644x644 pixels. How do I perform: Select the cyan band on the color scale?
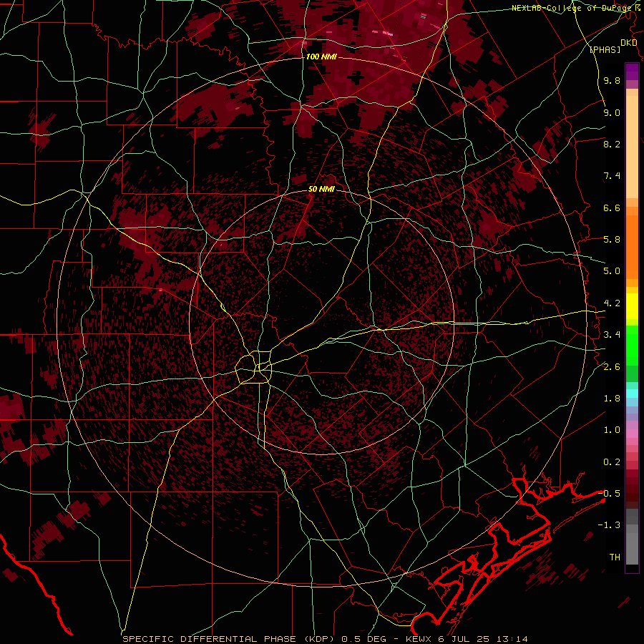pos(632,393)
